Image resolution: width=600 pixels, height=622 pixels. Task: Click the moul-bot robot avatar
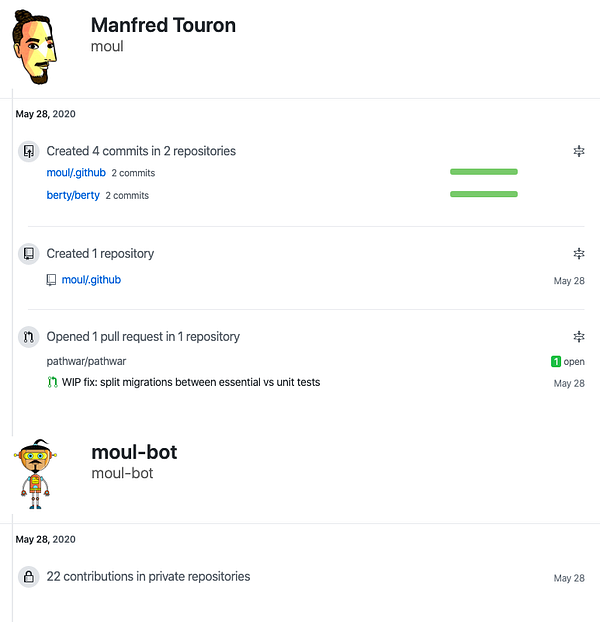click(x=35, y=474)
